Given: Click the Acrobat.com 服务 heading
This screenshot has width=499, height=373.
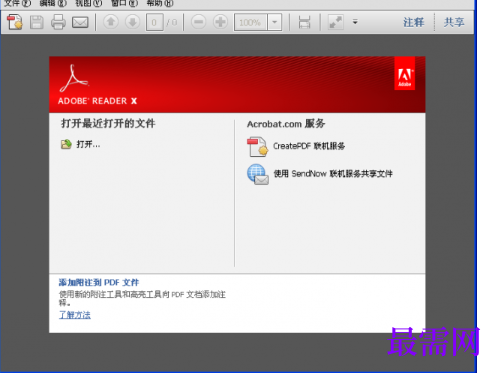Looking at the screenshot, I should pos(286,124).
